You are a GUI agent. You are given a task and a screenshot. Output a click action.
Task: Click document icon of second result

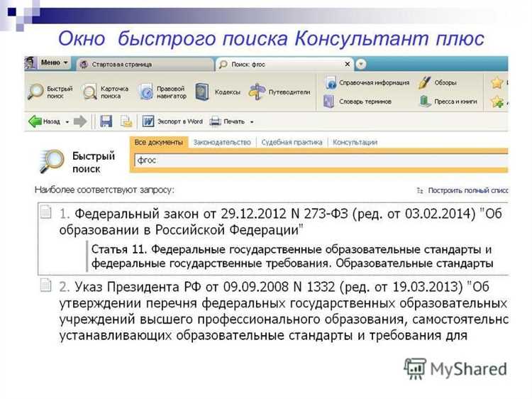[45, 285]
